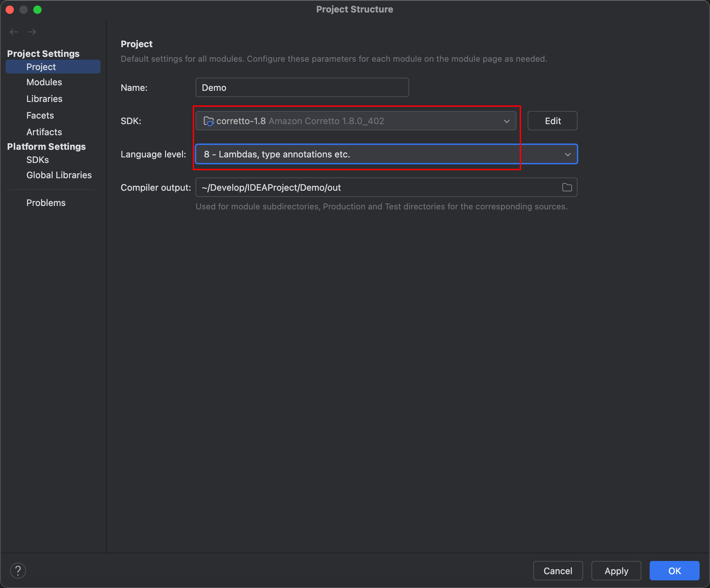The width and height of the screenshot is (710, 588).
Task: Expand the Language level dropdown chevron
Action: point(568,154)
